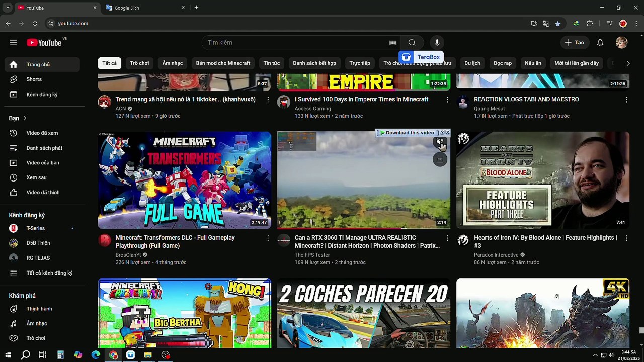This screenshot has height=362, width=644.
Task: Expand the Bạn section chevron
Action: [x=25, y=118]
